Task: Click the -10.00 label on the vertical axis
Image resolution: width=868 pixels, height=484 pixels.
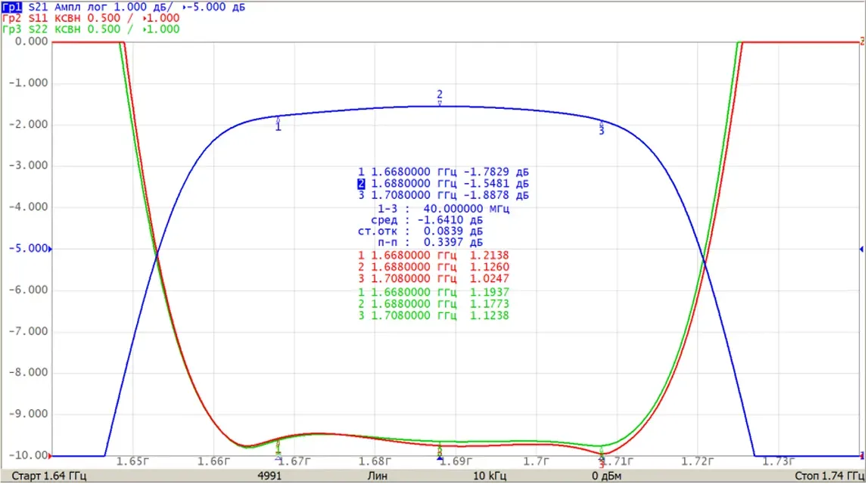Action: (28, 455)
